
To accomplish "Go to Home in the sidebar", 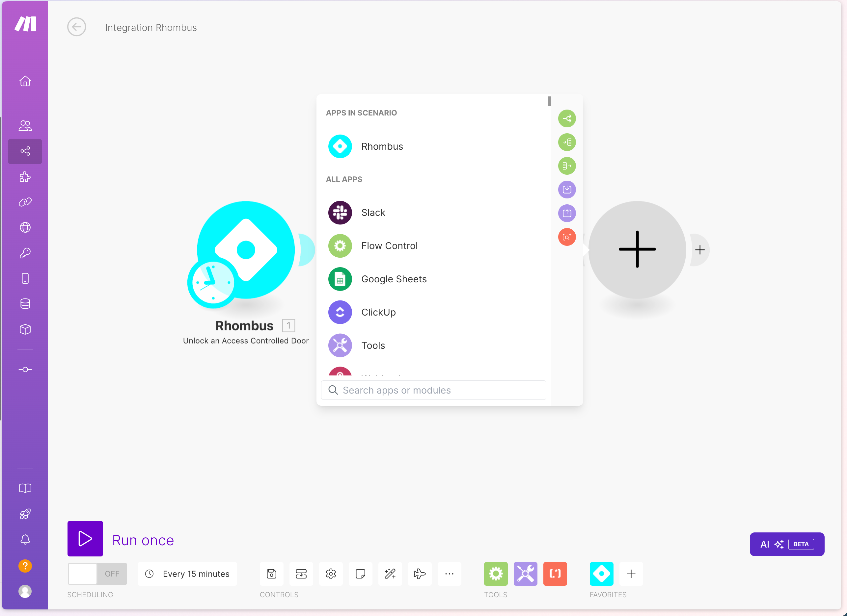I will 25,81.
